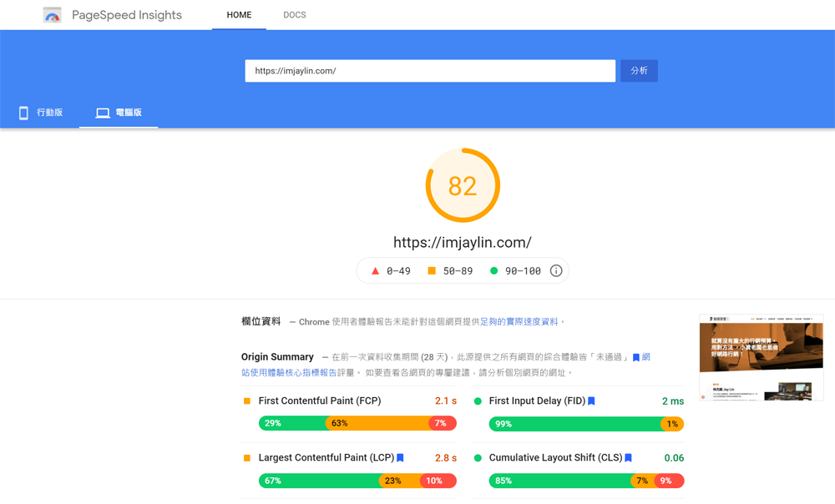Click the Origin Summary heading

[x=277, y=356]
